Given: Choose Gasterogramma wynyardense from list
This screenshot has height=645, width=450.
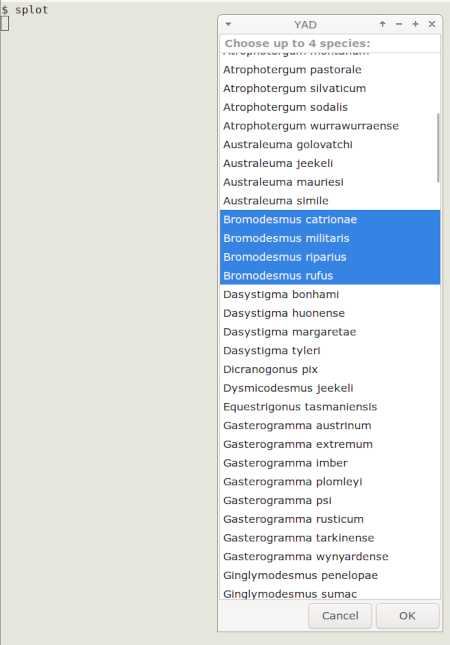Looking at the screenshot, I should (330, 557).
